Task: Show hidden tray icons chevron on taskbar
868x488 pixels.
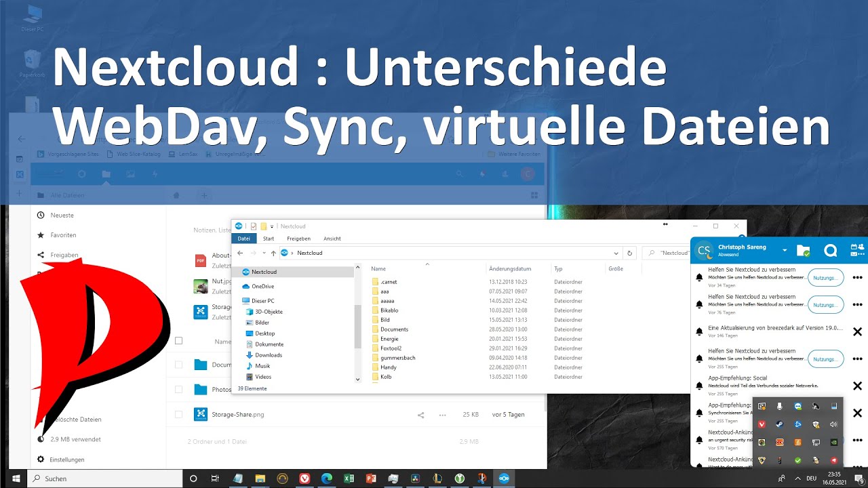Action: click(797, 479)
